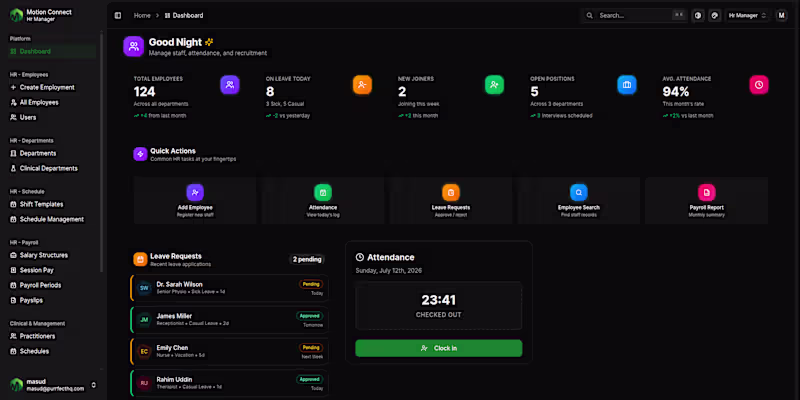Click the Avg. Attendance clock icon
800x400 pixels.
(x=759, y=85)
